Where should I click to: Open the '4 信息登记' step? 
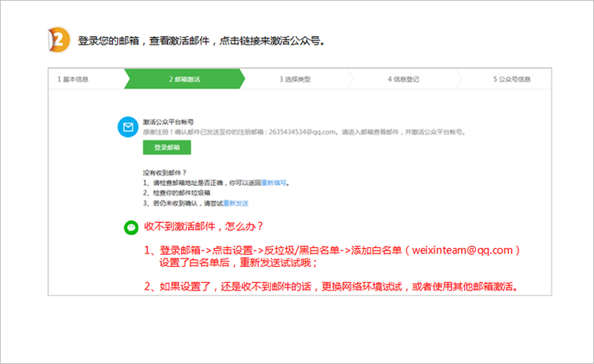pyautogui.click(x=403, y=79)
